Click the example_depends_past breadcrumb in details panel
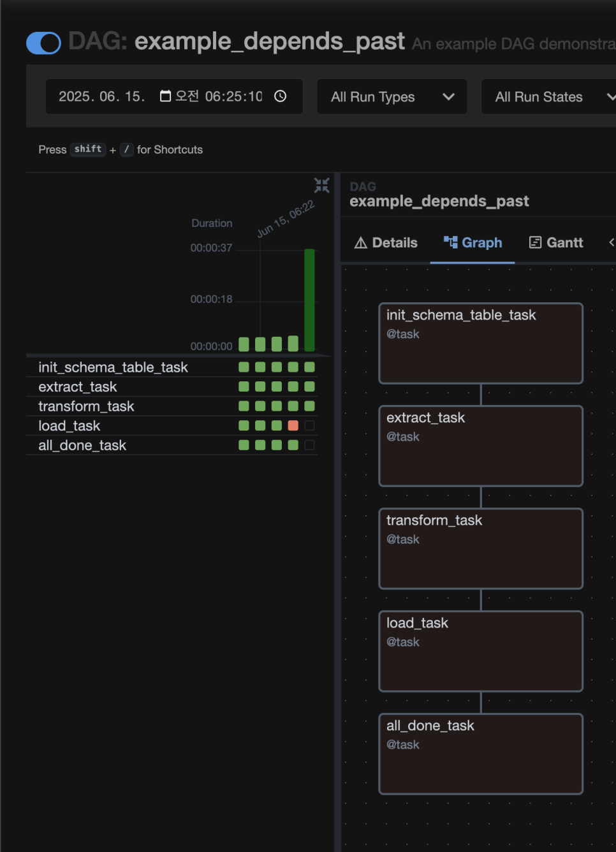Viewport: 616px width, 852px height. 439,202
